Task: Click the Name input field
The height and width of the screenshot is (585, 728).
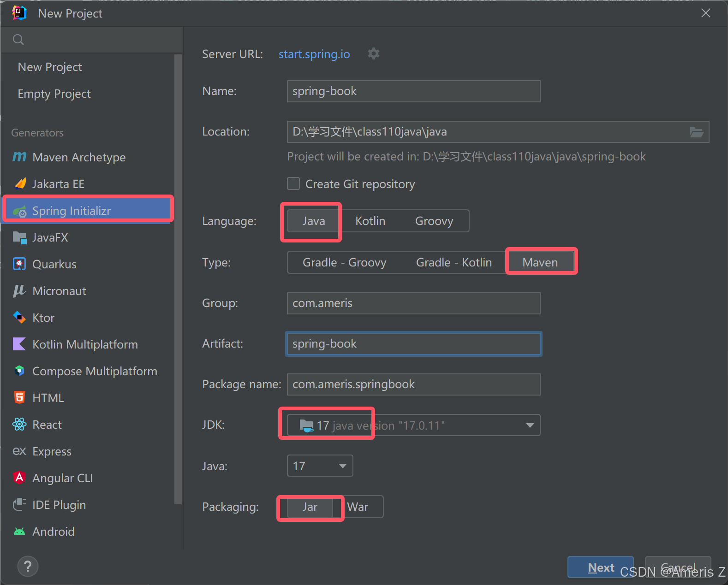Action: point(413,91)
